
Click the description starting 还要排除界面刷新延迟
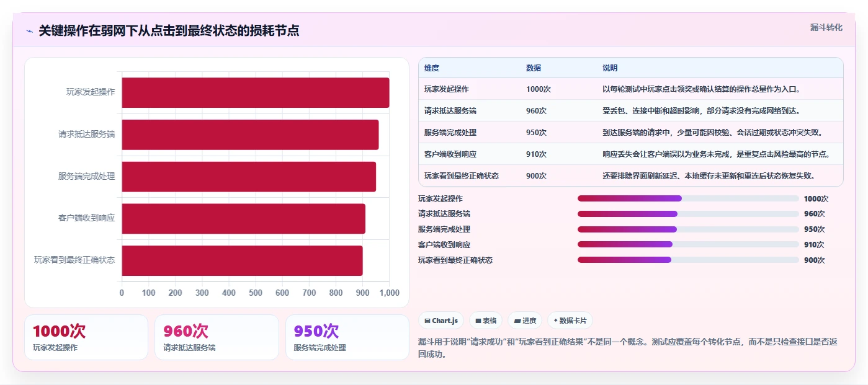[x=709, y=176]
